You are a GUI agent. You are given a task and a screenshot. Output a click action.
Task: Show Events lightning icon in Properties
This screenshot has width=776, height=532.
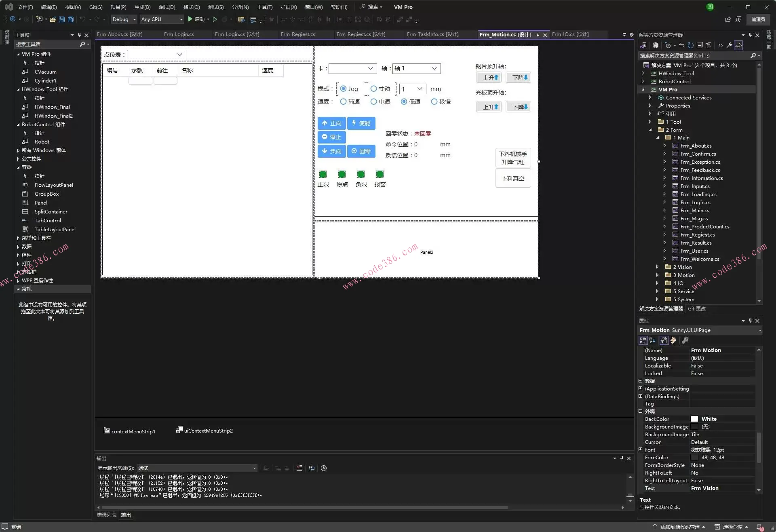pyautogui.click(x=673, y=340)
